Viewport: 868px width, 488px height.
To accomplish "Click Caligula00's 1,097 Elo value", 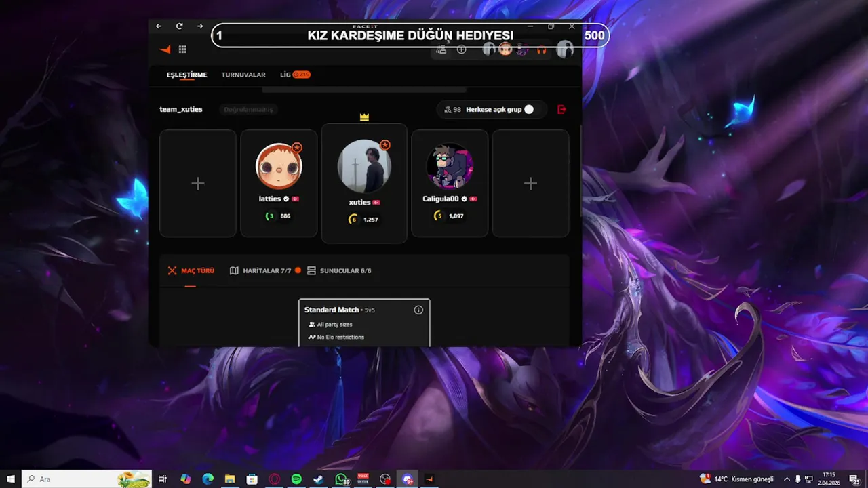I will [456, 216].
